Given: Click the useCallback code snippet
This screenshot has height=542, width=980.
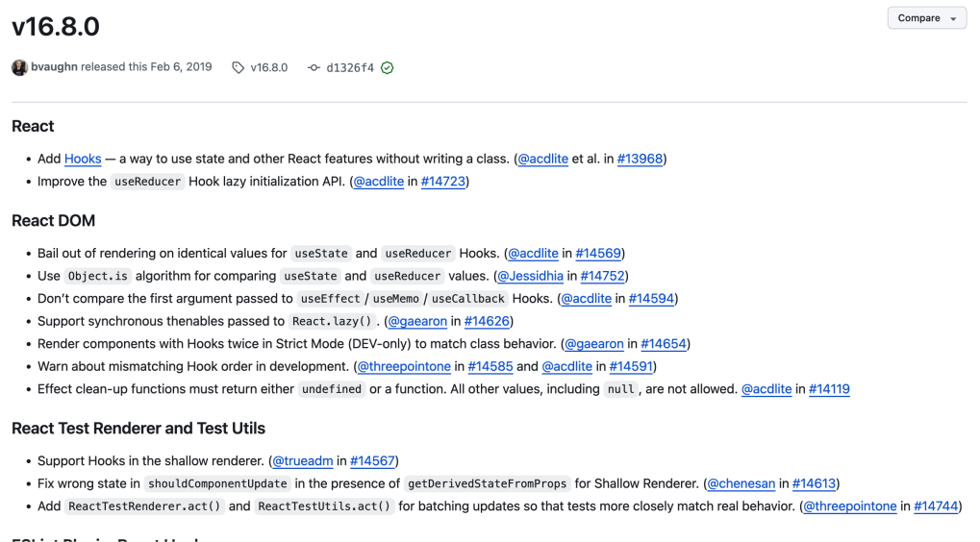Looking at the screenshot, I should 468,299.
